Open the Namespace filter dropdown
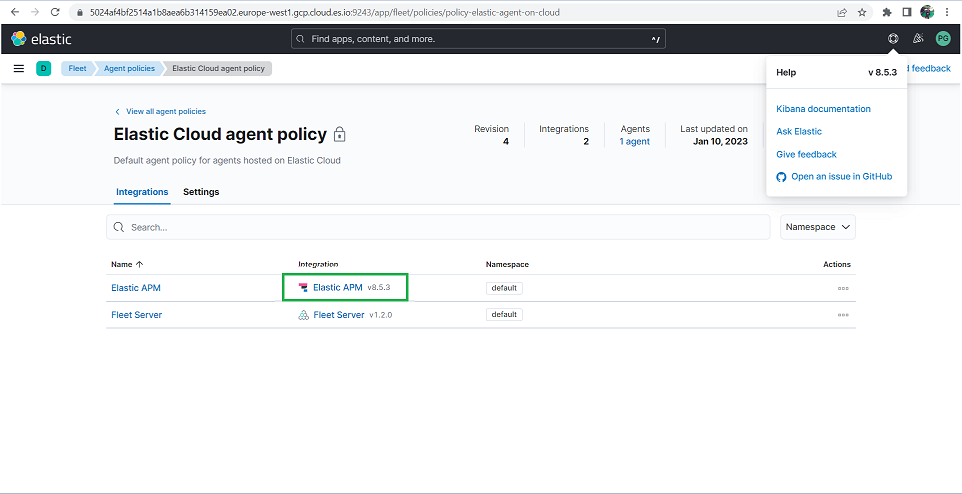This screenshot has height=494, width=962. click(818, 227)
